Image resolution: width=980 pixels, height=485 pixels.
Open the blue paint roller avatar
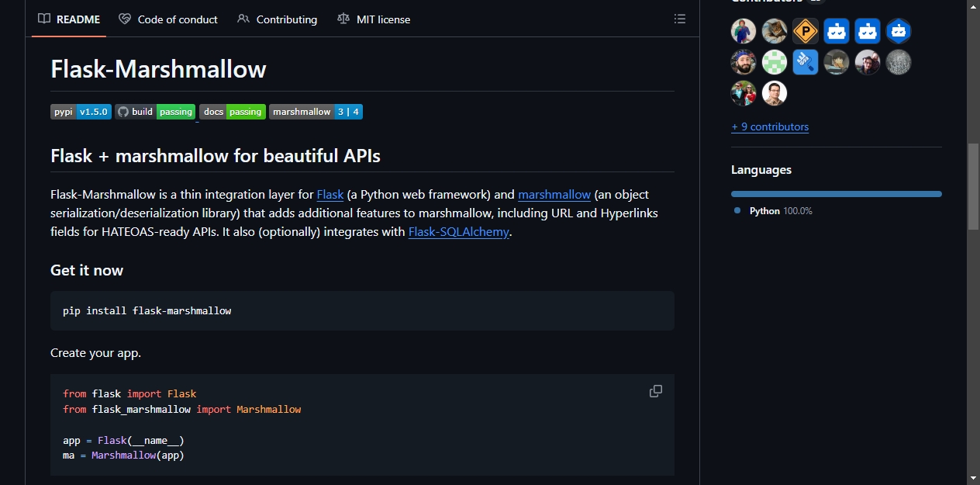coord(806,62)
